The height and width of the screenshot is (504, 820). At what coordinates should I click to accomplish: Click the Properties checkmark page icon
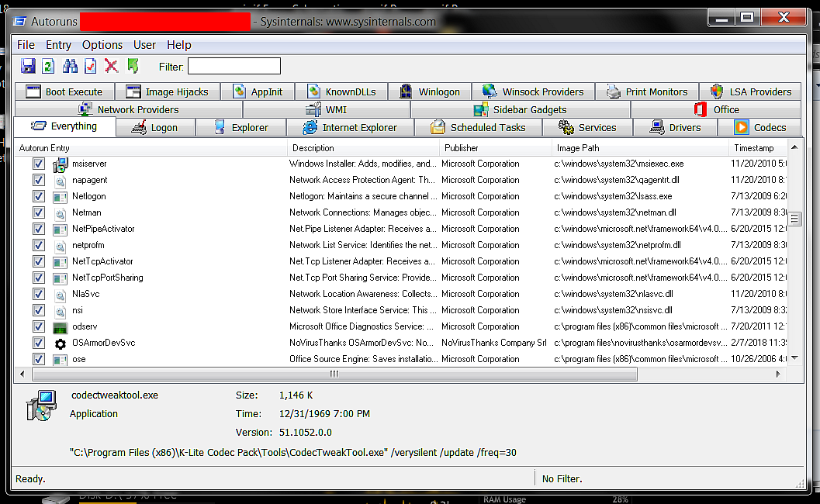91,67
